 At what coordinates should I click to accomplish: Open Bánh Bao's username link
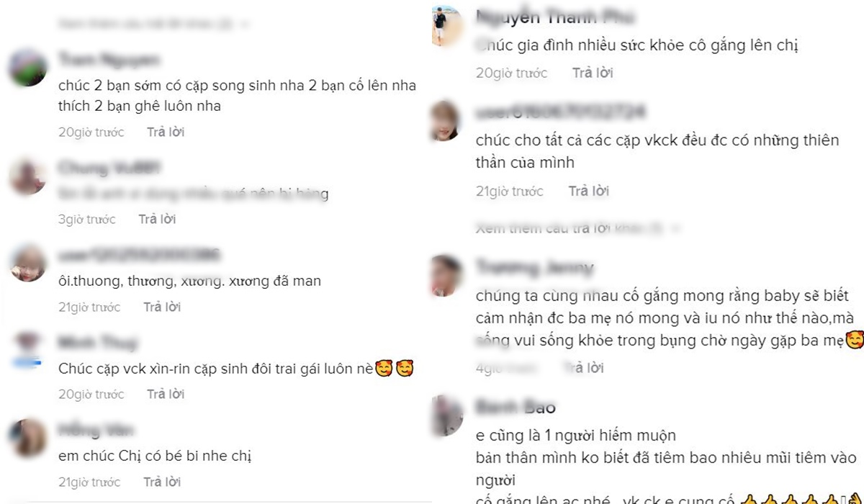click(516, 408)
